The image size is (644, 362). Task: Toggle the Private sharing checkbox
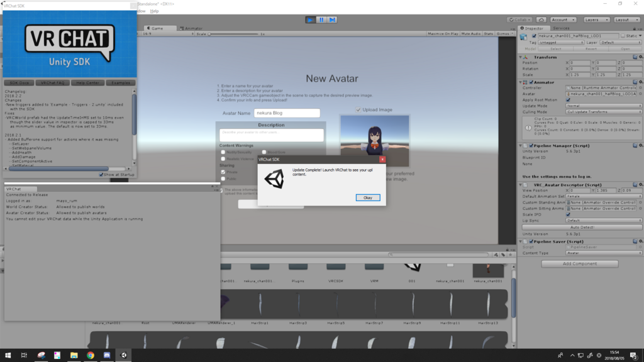223,172
